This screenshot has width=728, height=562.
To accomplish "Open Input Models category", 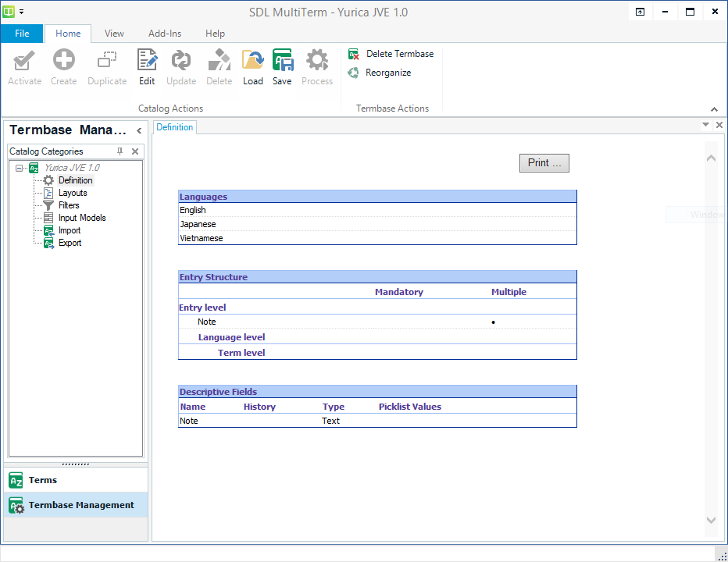I will click(x=81, y=218).
